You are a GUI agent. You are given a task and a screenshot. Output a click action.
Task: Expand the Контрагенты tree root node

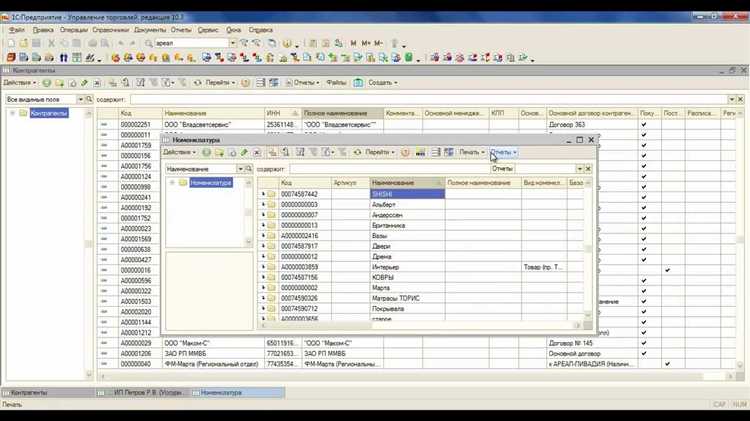click(x=12, y=113)
